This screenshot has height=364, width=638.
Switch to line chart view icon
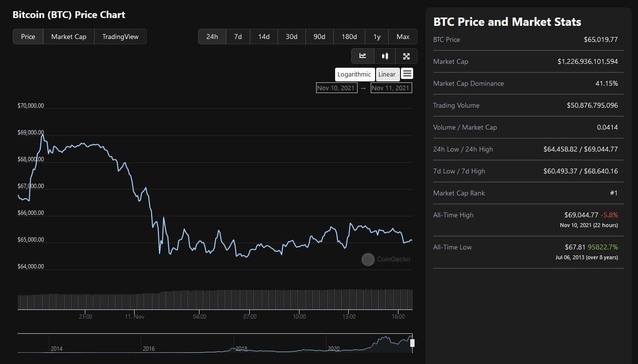[x=362, y=56]
